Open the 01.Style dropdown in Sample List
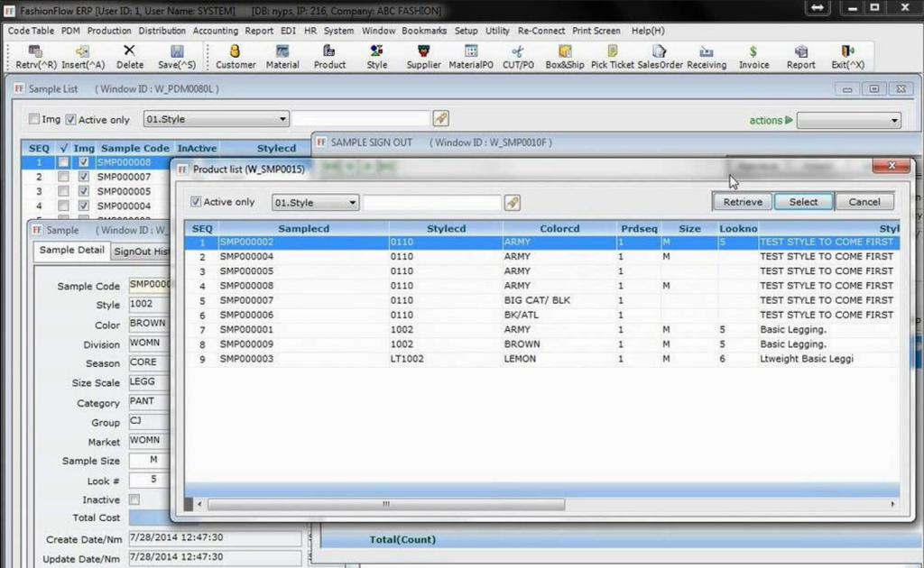This screenshot has width=924, height=568. tap(216, 119)
